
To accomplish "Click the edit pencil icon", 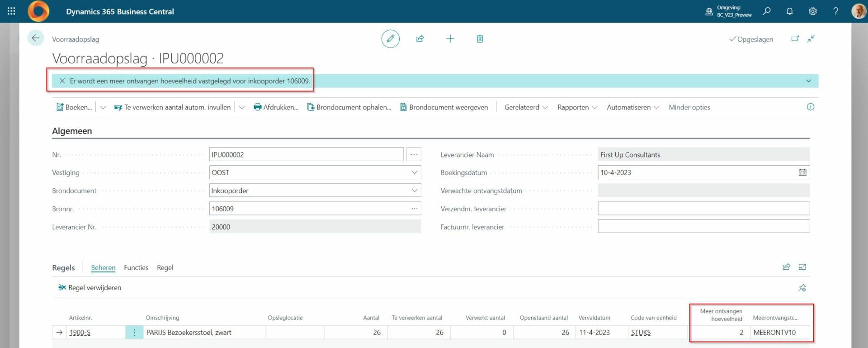I will [391, 39].
